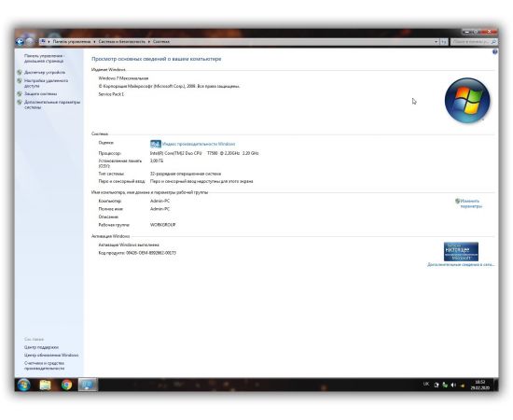Click '32-разрядная операционная система' text
Image resolution: width=513 pixels, height=420 pixels.
[186, 174]
